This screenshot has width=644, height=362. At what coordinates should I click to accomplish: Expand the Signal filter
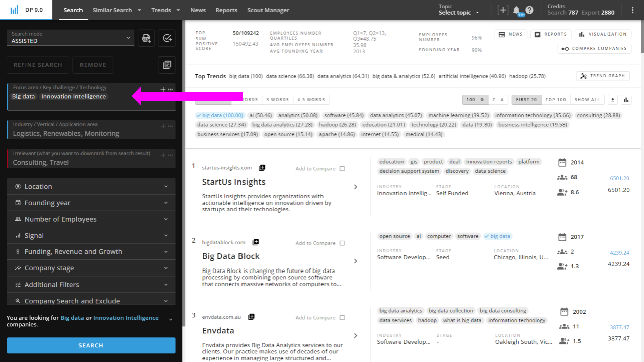(91, 235)
